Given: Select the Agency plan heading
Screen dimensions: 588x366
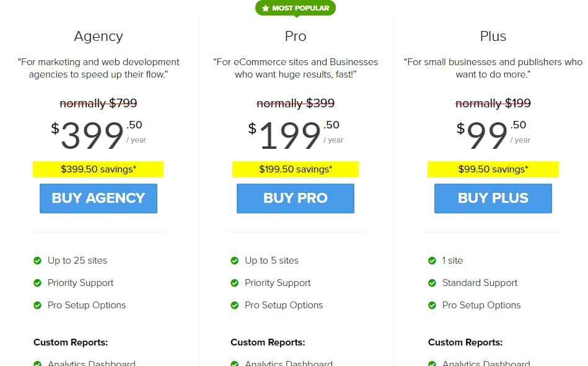Looking at the screenshot, I should (x=98, y=36).
